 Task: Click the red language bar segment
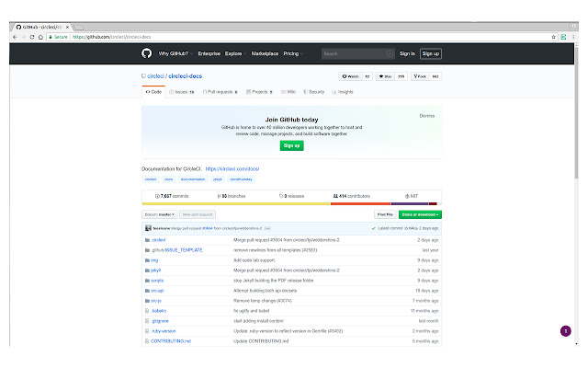click(361, 204)
